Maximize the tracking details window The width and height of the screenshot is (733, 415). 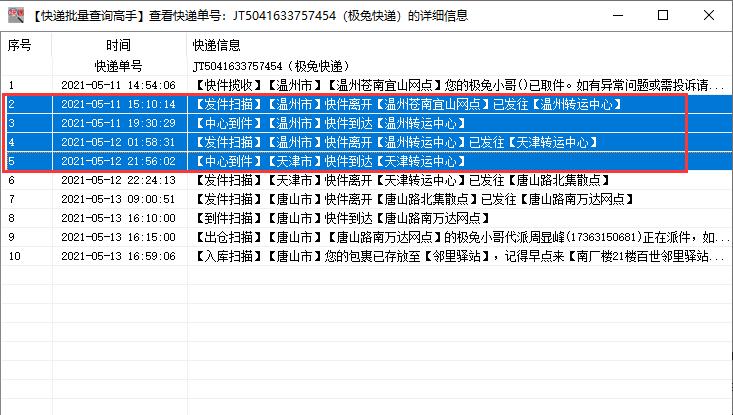pos(663,15)
